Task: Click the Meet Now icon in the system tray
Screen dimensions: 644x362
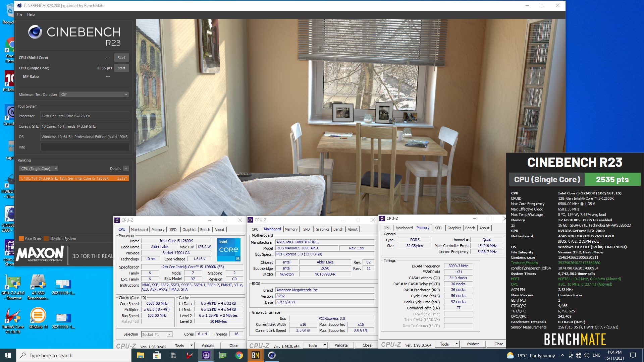Action: [x=571, y=355]
